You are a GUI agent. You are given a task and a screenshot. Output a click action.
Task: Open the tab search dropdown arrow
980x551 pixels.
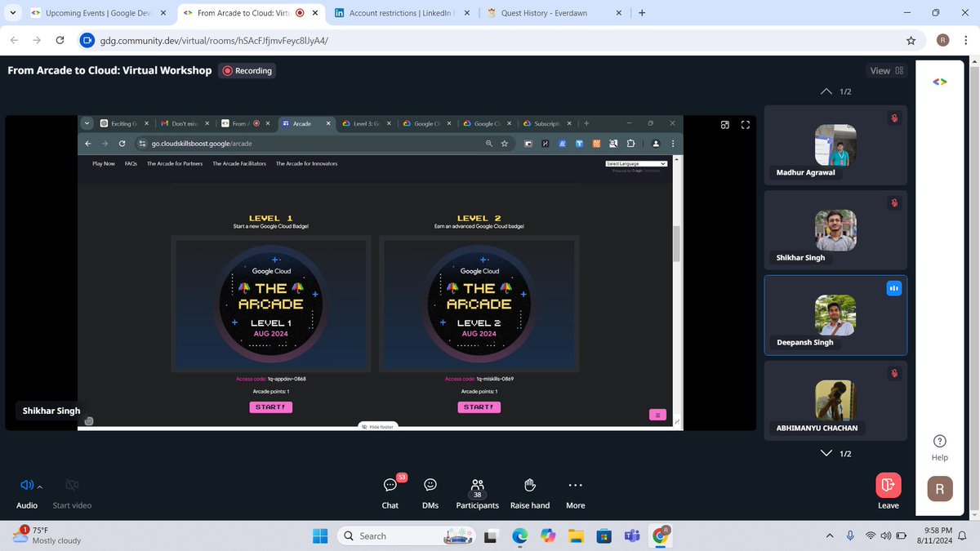(x=11, y=13)
